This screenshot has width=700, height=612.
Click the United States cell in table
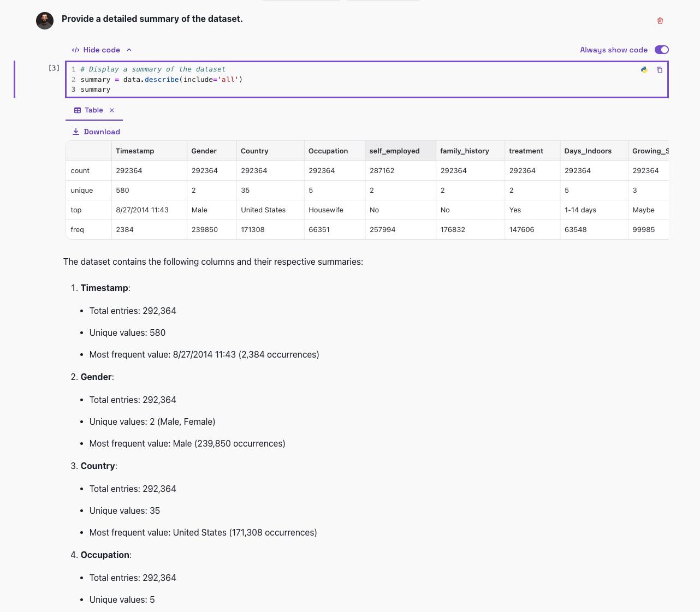(263, 210)
